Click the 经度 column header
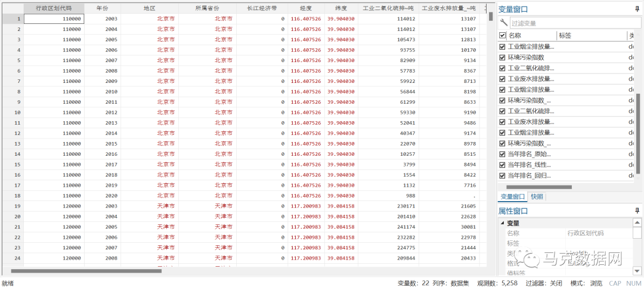This screenshot has width=644, height=287. 306,8
